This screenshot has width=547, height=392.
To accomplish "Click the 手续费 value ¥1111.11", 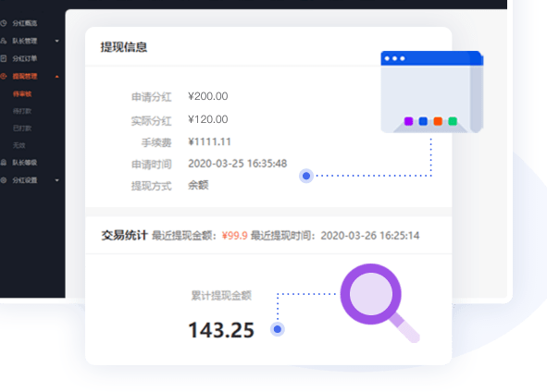I will pos(209,141).
